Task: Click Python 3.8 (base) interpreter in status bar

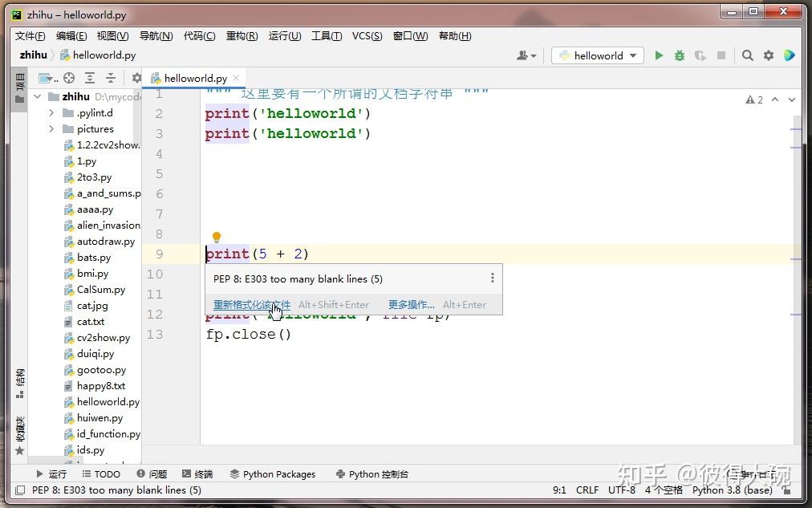Action: tap(732, 490)
